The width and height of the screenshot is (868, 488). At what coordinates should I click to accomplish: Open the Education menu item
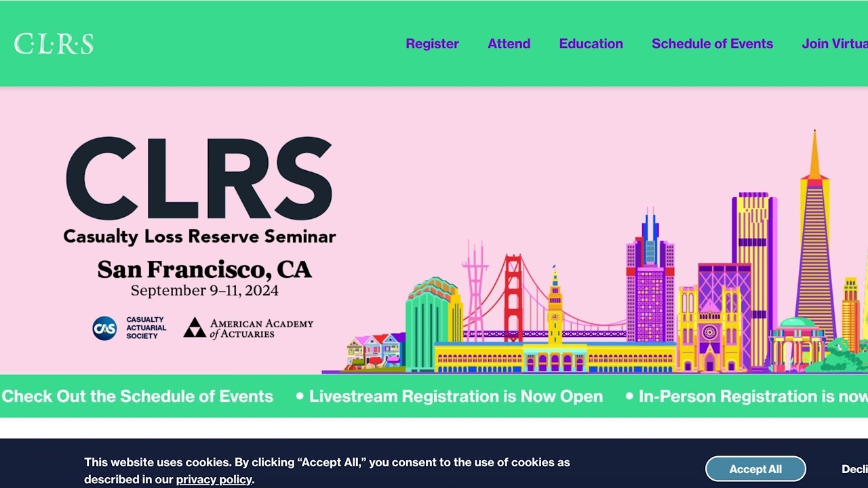pyautogui.click(x=591, y=43)
